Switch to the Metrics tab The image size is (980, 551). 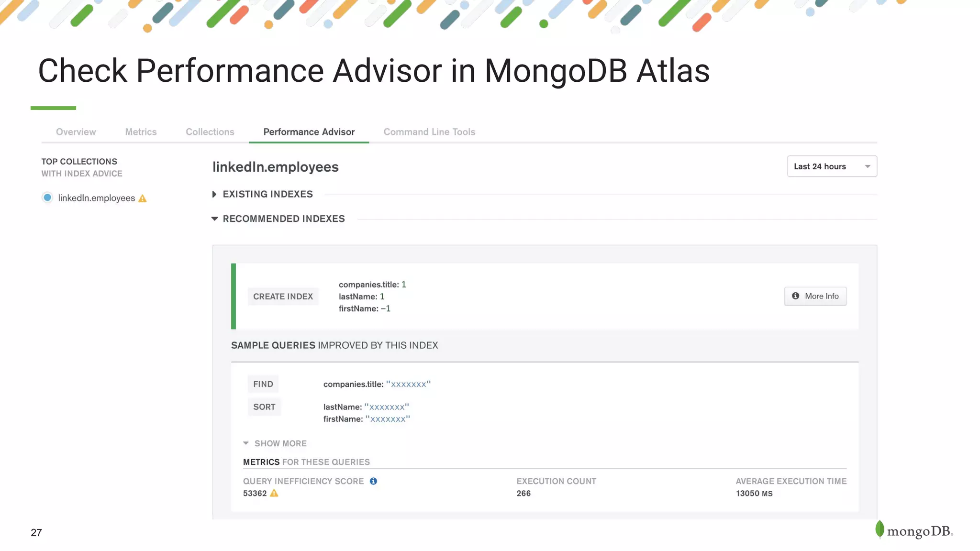click(141, 132)
